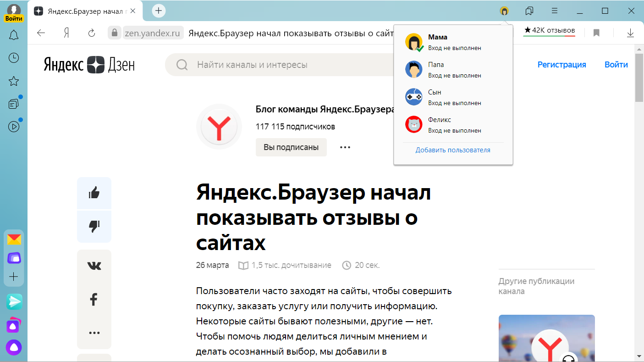The image size is (644, 362).
Task: Switch to Сын profile
Action: pos(453,97)
